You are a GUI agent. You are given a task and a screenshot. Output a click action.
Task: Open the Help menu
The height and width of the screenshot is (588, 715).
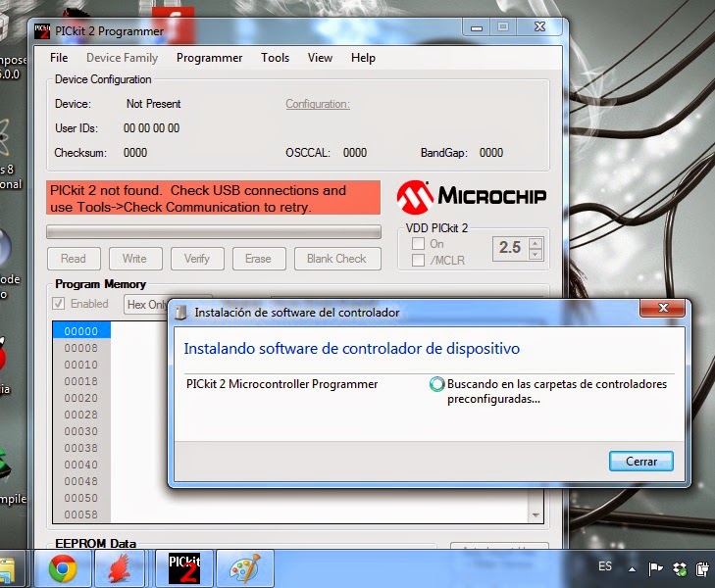364,58
